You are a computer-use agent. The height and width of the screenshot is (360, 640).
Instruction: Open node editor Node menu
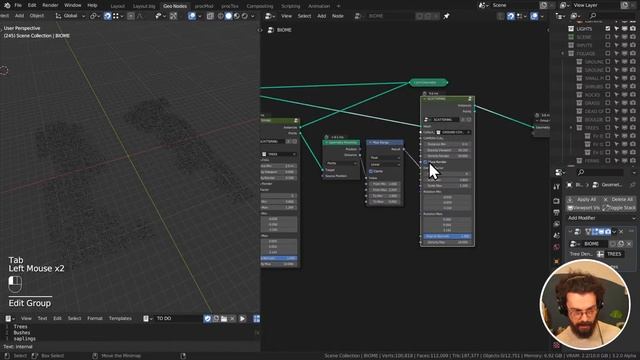point(338,16)
